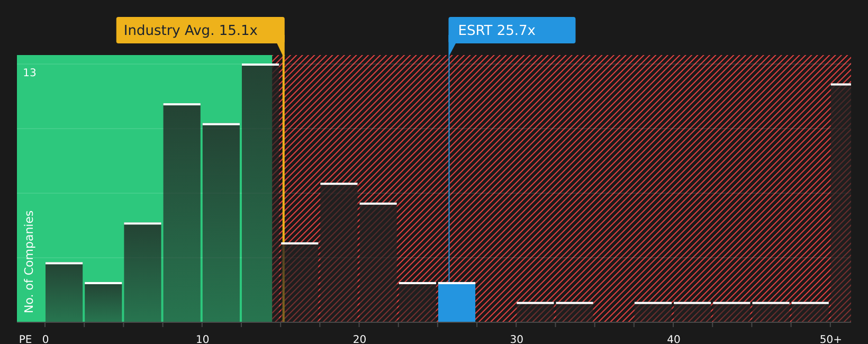Click the short bar for PE 47.5 to 50

810,312
